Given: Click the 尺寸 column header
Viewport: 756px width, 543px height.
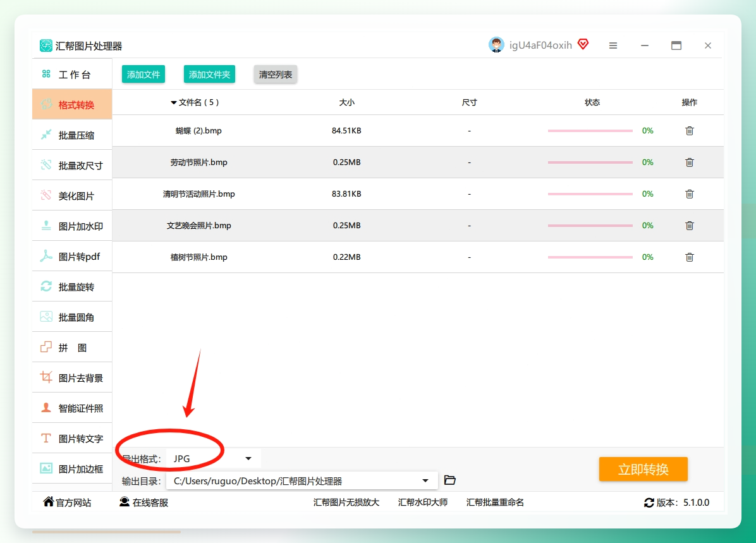Looking at the screenshot, I should (469, 102).
